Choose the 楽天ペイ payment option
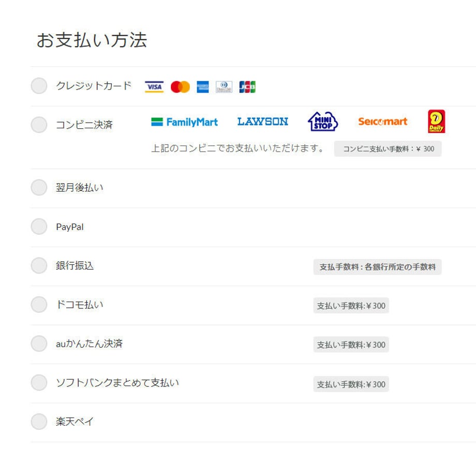Viewport: 476px width, 476px height. point(39,421)
